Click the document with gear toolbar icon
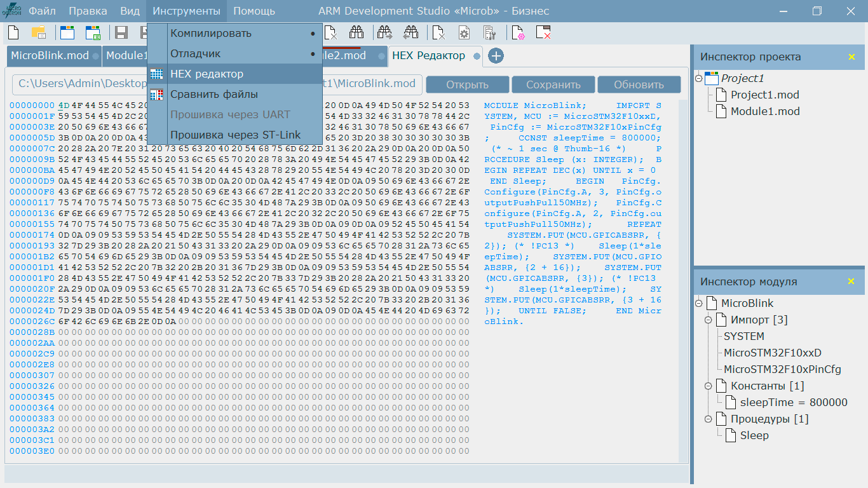The height and width of the screenshot is (488, 868). point(465,33)
